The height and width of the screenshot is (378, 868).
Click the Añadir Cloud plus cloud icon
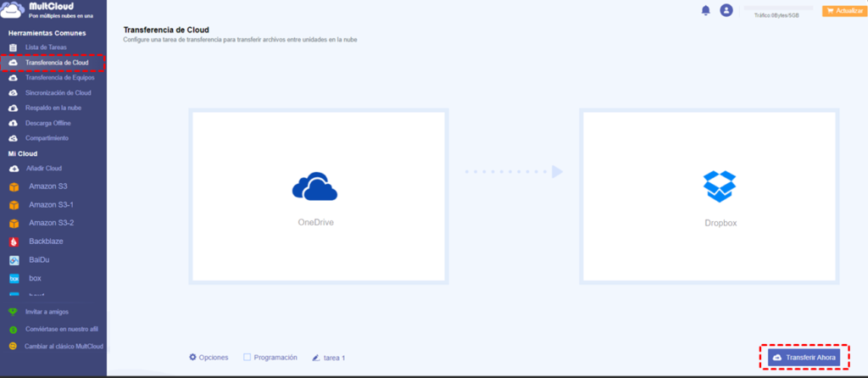point(14,169)
